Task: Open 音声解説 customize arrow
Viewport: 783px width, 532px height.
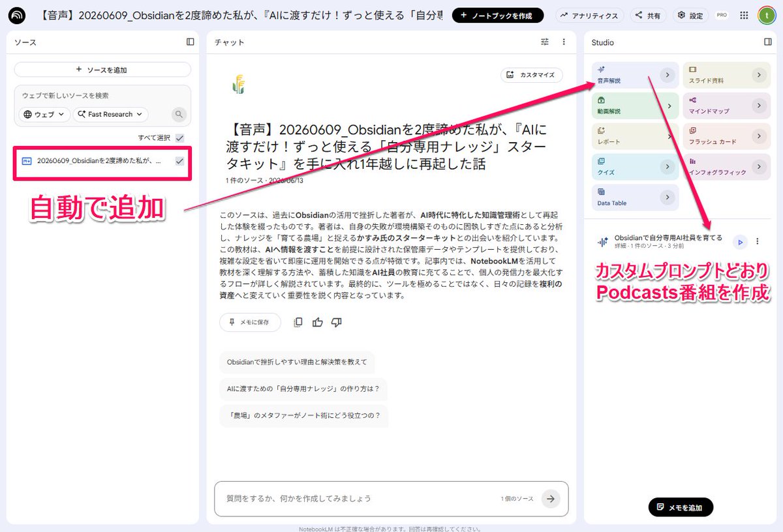Action: click(667, 75)
